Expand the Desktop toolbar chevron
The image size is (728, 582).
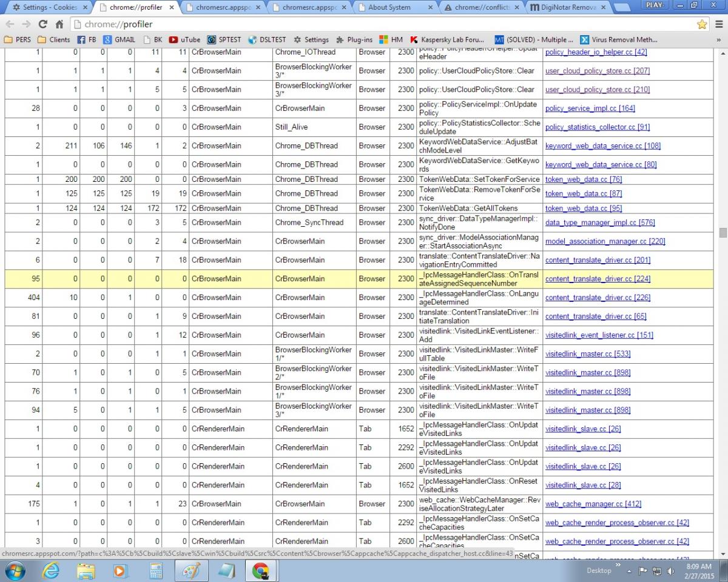(619, 566)
